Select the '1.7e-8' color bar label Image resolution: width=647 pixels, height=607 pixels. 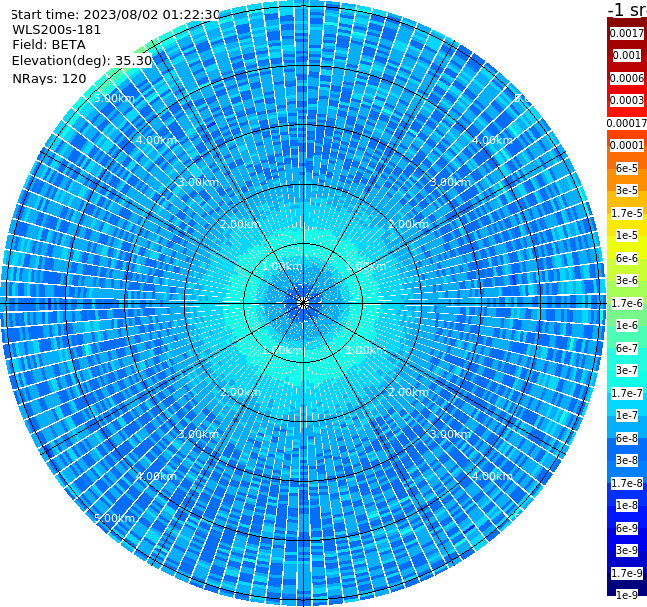click(x=627, y=483)
